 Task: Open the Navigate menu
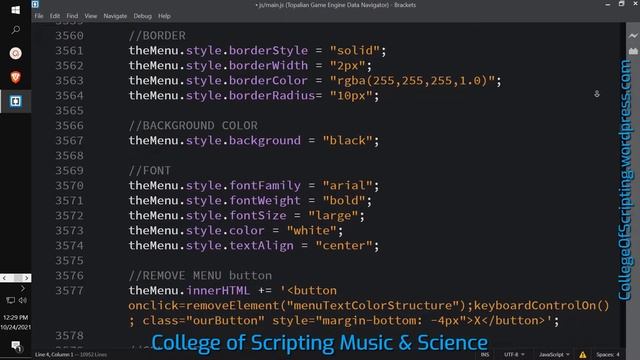pyautogui.click(x=115, y=16)
